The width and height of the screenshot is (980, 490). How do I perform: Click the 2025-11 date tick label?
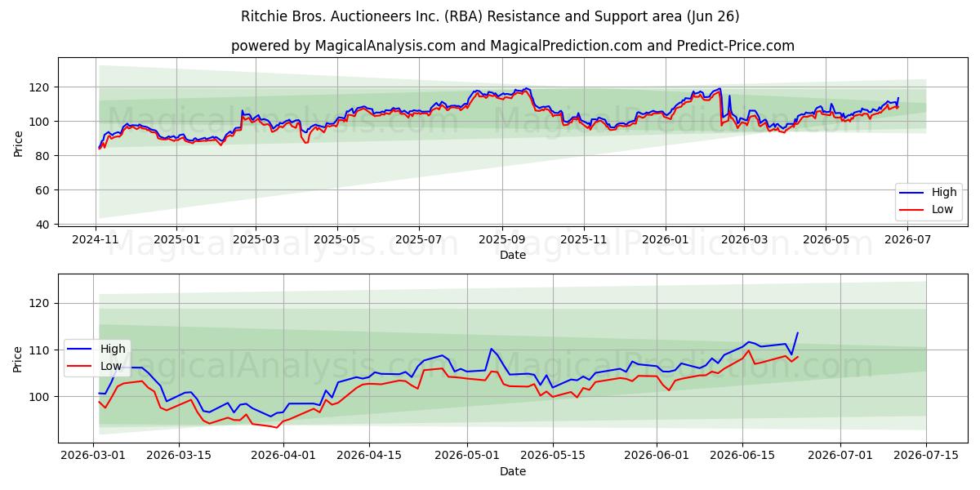click(x=584, y=240)
